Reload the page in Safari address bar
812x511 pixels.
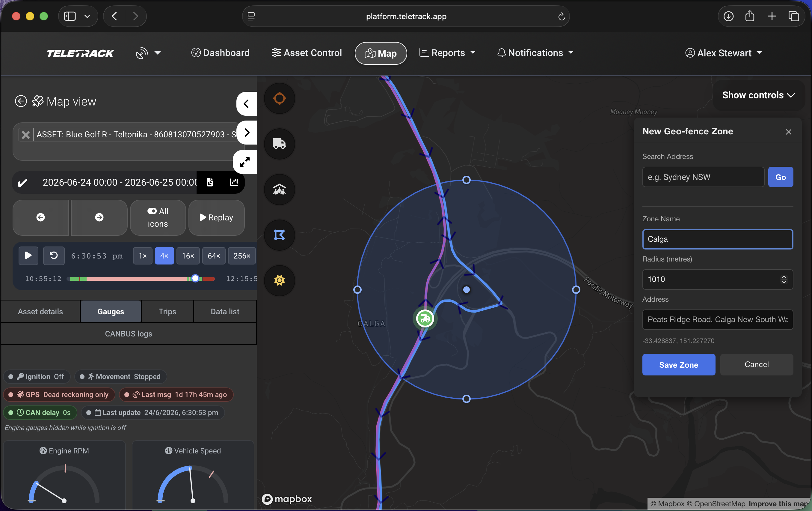tap(562, 16)
